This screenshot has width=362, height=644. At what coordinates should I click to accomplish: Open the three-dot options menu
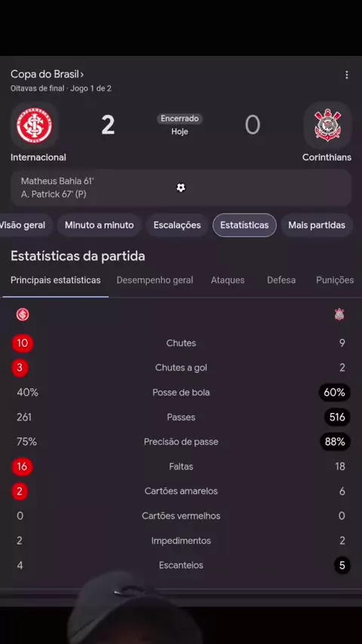point(346,75)
